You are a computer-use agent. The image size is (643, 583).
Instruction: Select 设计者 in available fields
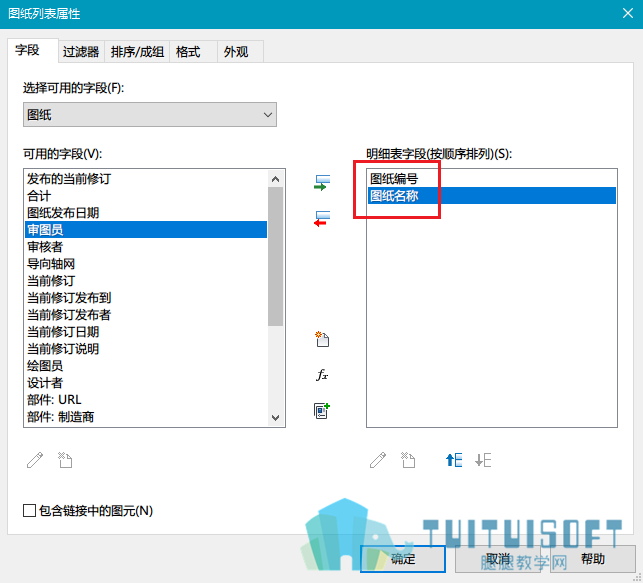[x=146, y=383]
